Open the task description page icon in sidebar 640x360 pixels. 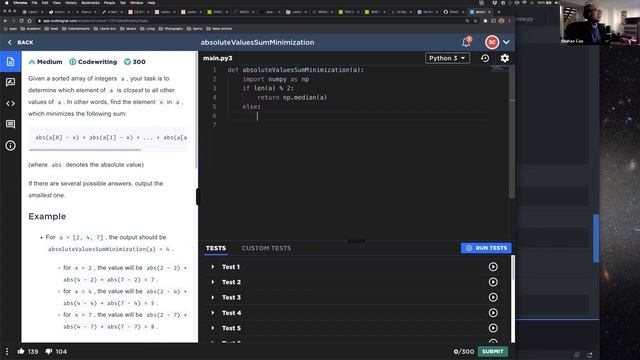[x=10, y=62]
